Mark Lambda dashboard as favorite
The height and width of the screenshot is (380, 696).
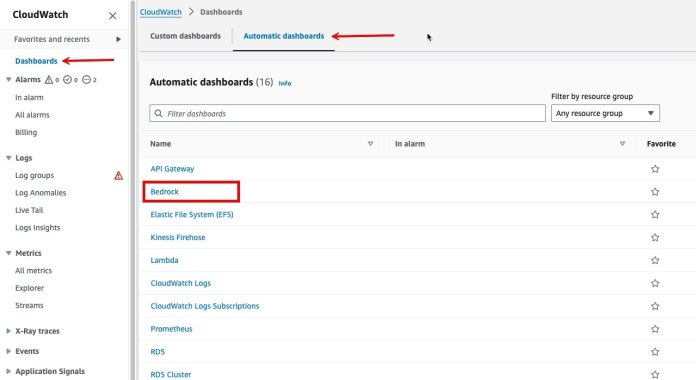(655, 260)
